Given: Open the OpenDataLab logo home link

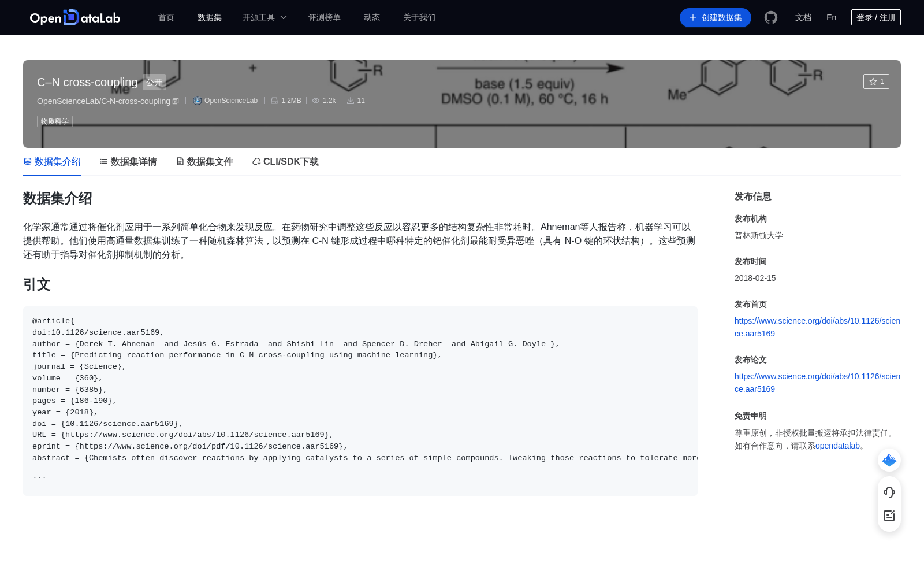Looking at the screenshot, I should pos(75,17).
